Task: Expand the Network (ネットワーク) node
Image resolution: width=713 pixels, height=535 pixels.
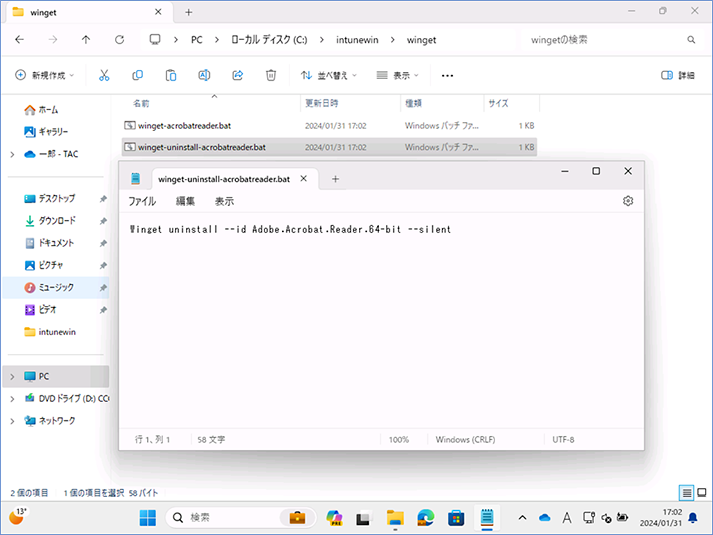Action: pyautogui.click(x=12, y=421)
